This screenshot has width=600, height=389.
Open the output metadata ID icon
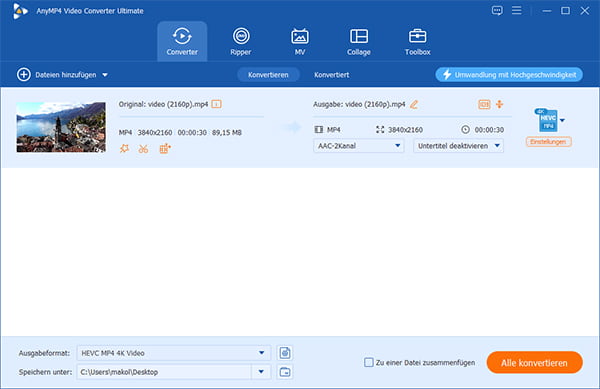point(484,104)
